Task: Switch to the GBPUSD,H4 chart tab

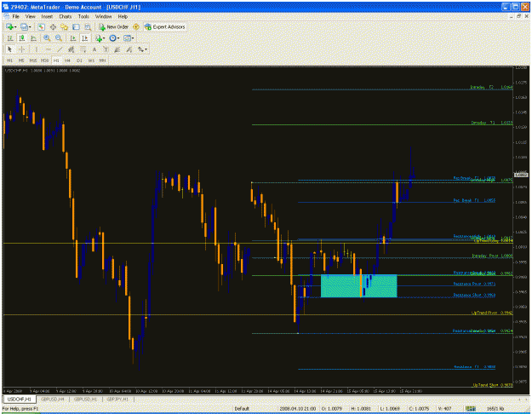Action: (53, 399)
